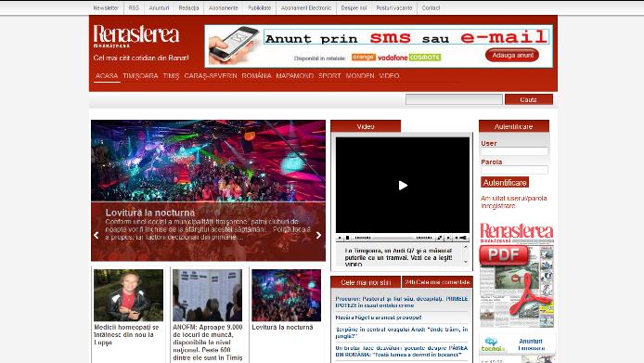Click the stop button in the video controls
This screenshot has height=363, width=644.
(347, 238)
